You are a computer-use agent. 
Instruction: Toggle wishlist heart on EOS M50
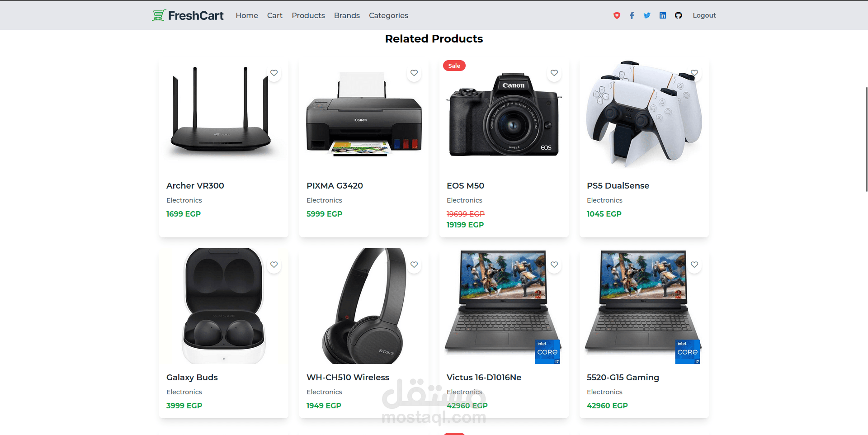[x=554, y=73]
